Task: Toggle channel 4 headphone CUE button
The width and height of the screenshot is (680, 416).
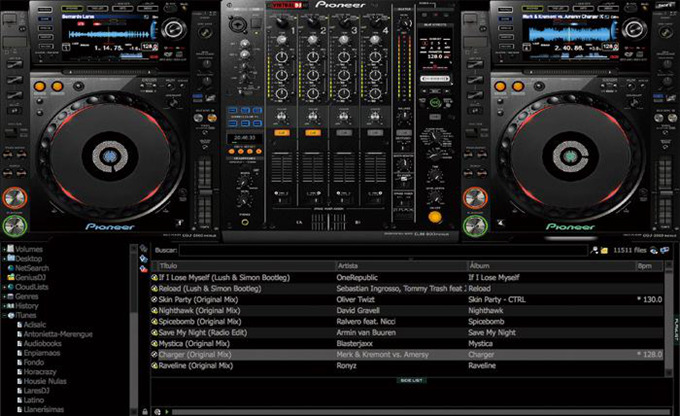Action: (375, 132)
